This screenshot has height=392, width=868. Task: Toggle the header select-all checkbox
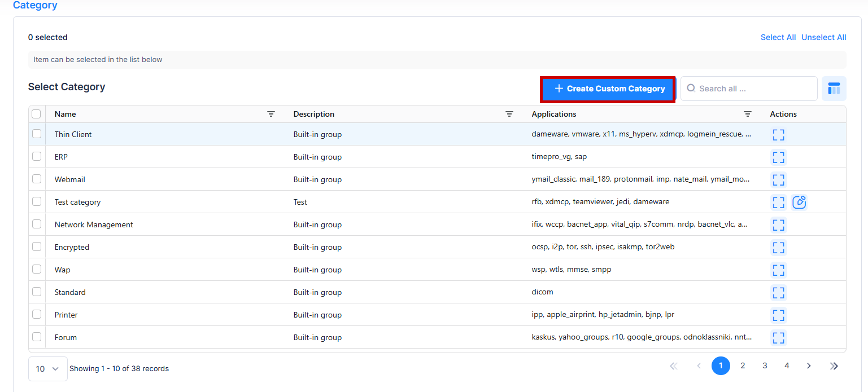(x=37, y=114)
